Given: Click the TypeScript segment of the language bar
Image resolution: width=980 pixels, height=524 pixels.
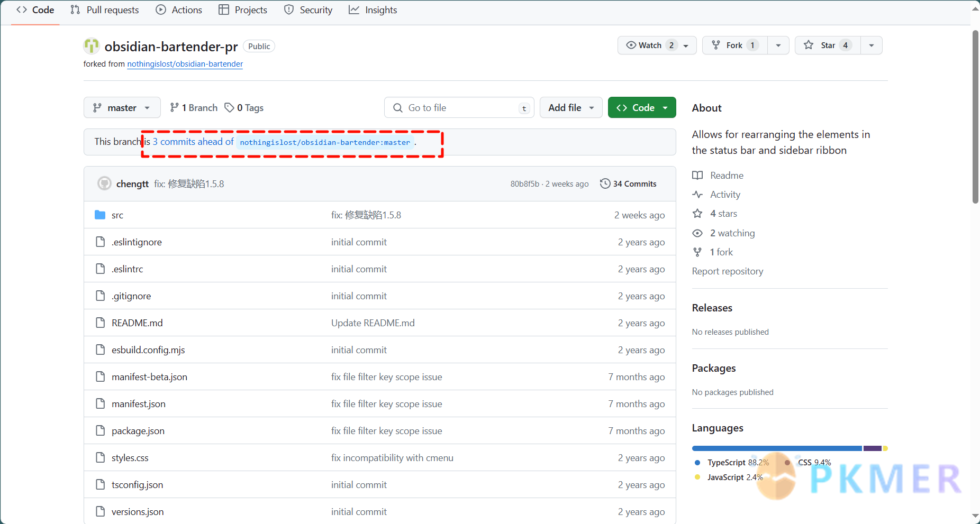Looking at the screenshot, I should click(777, 448).
